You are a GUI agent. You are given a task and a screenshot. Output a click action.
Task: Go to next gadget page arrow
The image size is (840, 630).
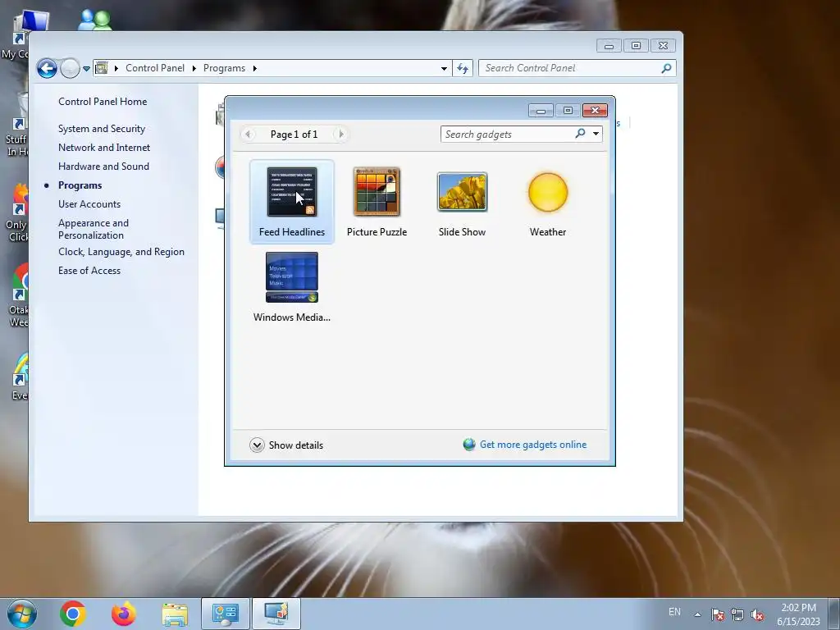point(341,134)
